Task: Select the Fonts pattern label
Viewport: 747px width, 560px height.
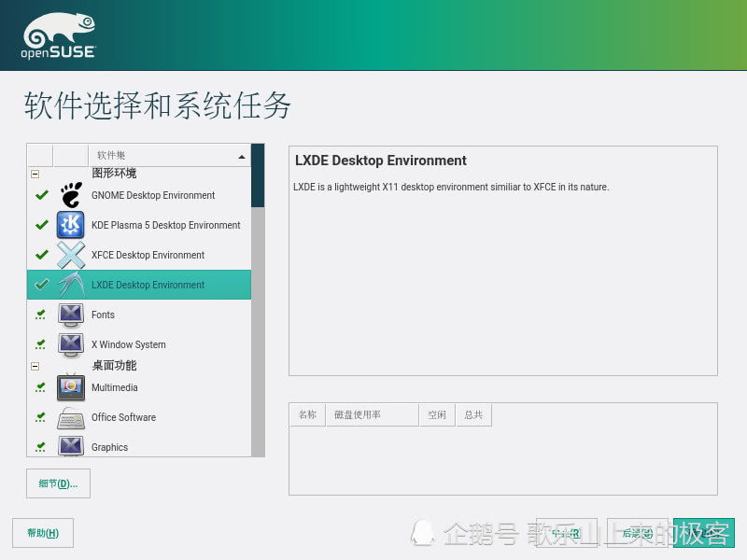Action: click(x=103, y=315)
